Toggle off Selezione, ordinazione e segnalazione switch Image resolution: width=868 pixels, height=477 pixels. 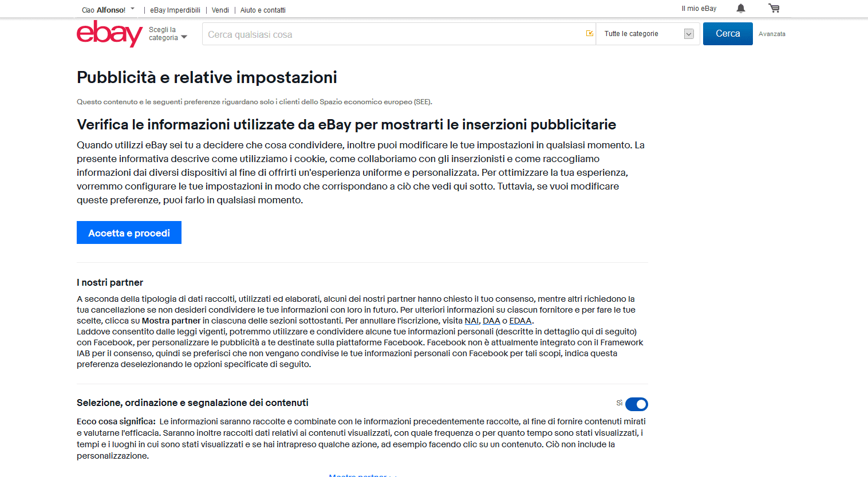(x=636, y=404)
